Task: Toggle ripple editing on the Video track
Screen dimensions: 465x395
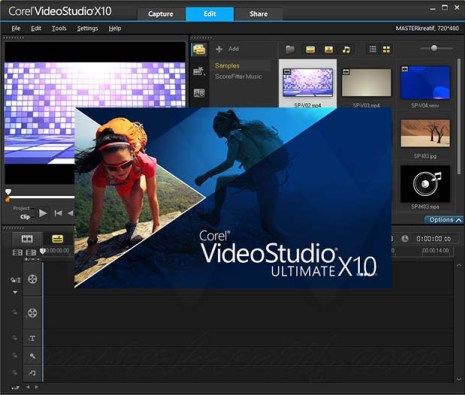Action: [x=15, y=280]
